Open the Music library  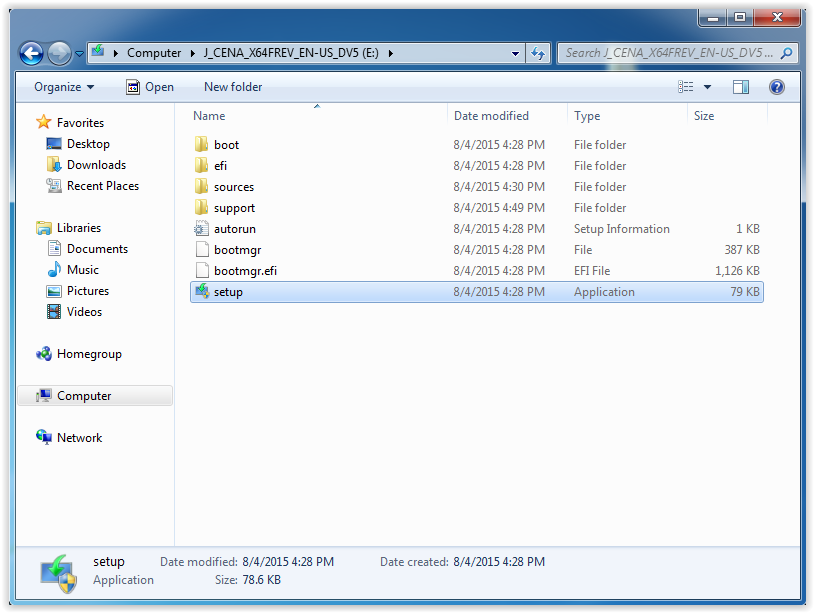(83, 270)
